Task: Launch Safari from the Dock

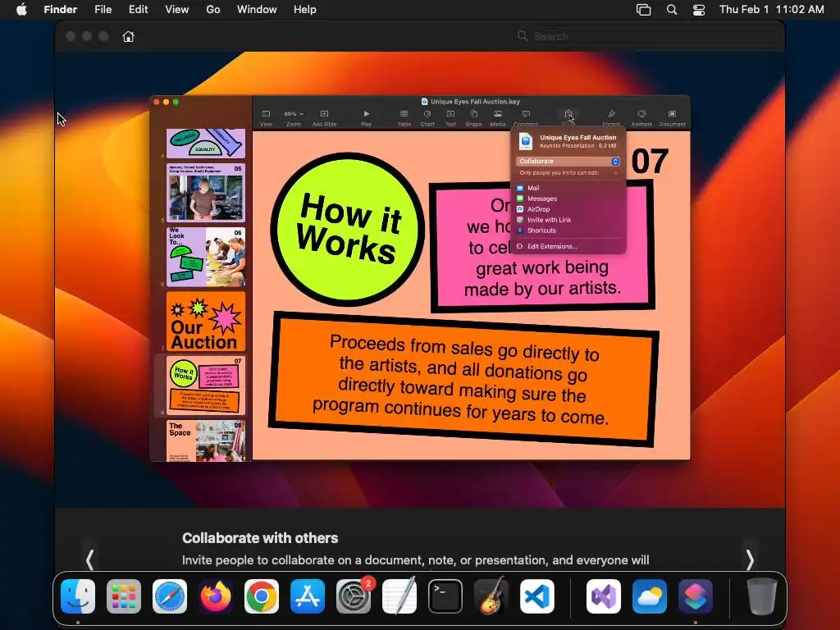Action: pos(170,596)
